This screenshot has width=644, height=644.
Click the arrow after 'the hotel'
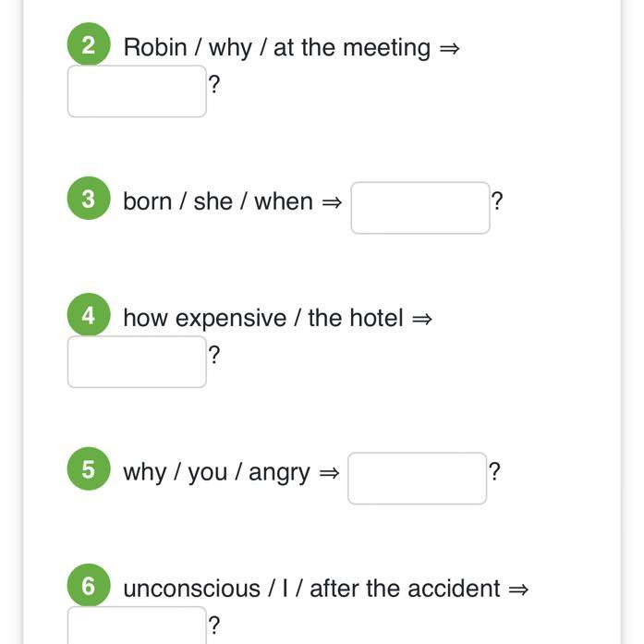pyautogui.click(x=422, y=319)
